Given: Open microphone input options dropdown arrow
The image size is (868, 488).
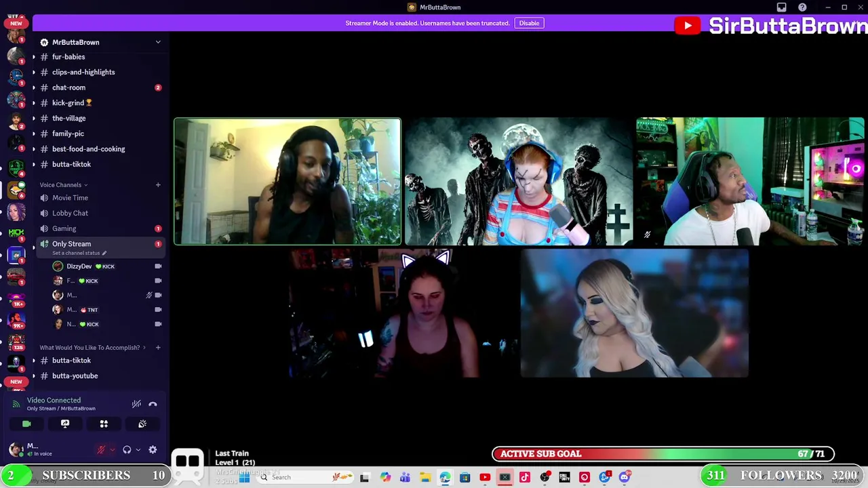Looking at the screenshot, I should click(x=112, y=449).
